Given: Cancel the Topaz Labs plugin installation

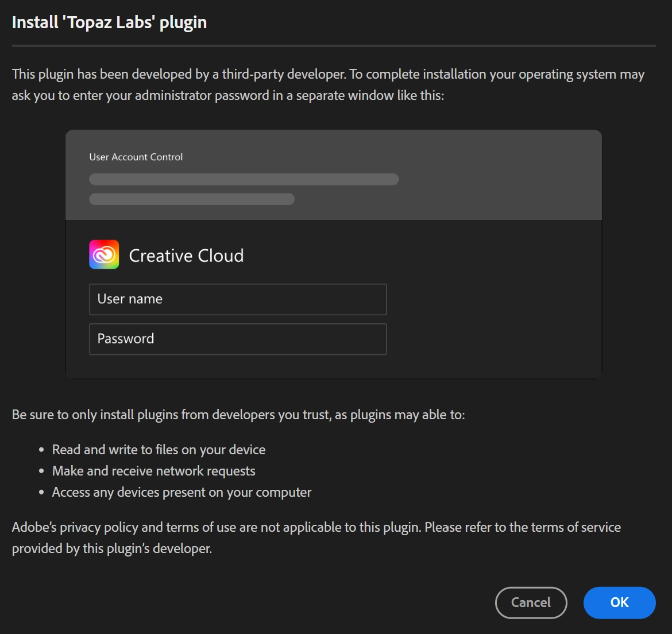Looking at the screenshot, I should 531,602.
